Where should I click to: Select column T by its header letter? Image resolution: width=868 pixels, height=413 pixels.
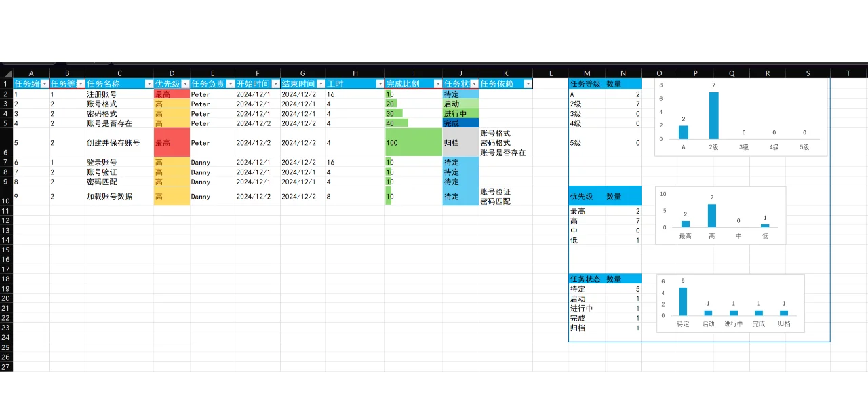[848, 73]
